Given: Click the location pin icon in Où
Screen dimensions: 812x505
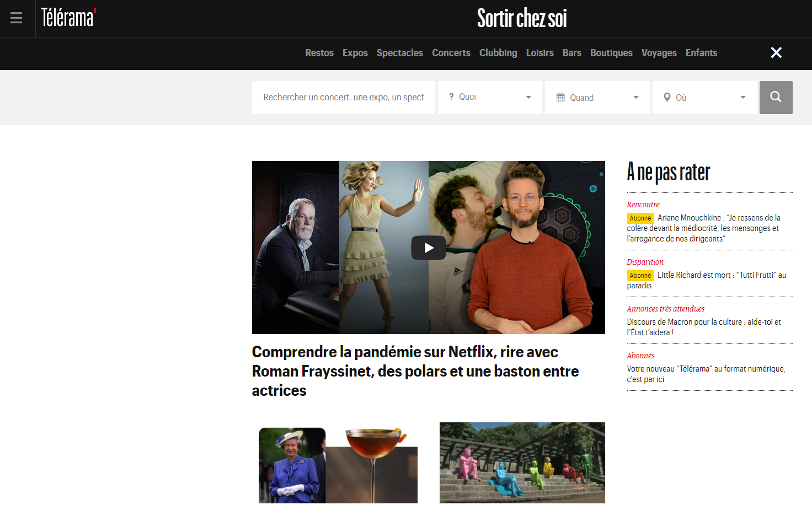Looking at the screenshot, I should 667,97.
